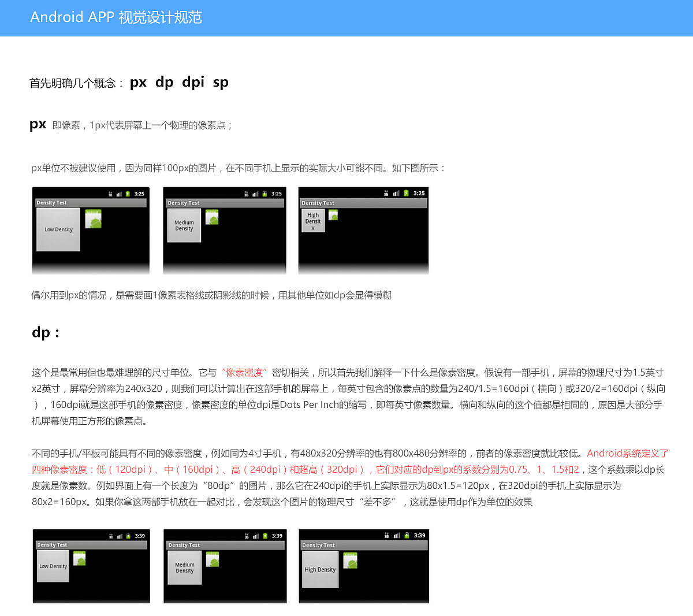Tap the Medium Density button in the 3:39 screenshot

(185, 567)
